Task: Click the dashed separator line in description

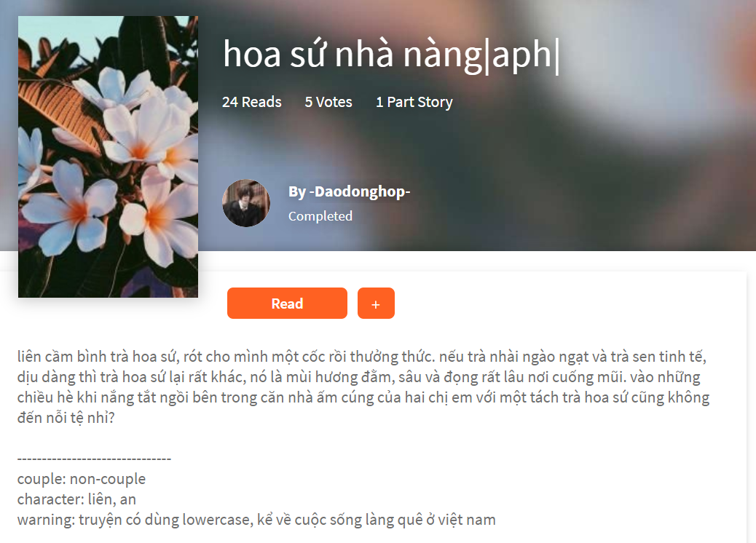Action: tap(94, 459)
